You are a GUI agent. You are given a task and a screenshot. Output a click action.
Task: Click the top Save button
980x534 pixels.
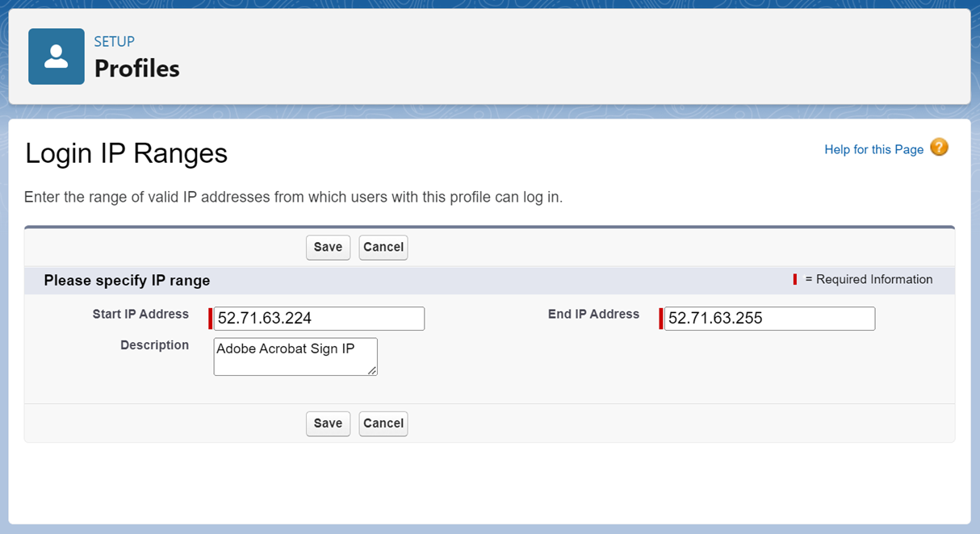pyautogui.click(x=328, y=247)
